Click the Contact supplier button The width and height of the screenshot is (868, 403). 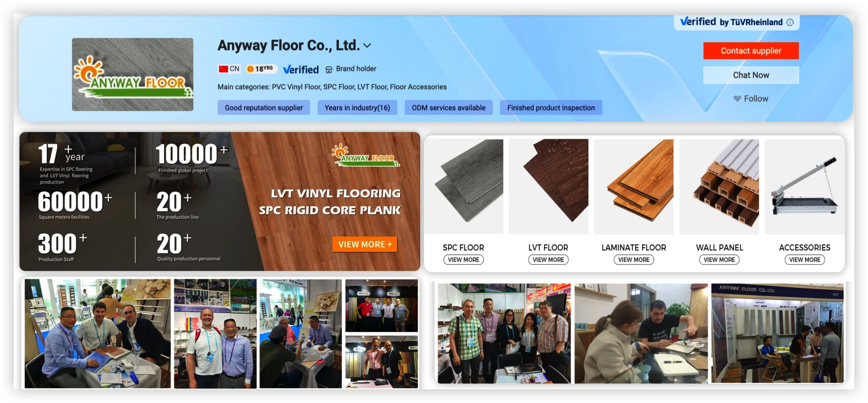pos(751,51)
